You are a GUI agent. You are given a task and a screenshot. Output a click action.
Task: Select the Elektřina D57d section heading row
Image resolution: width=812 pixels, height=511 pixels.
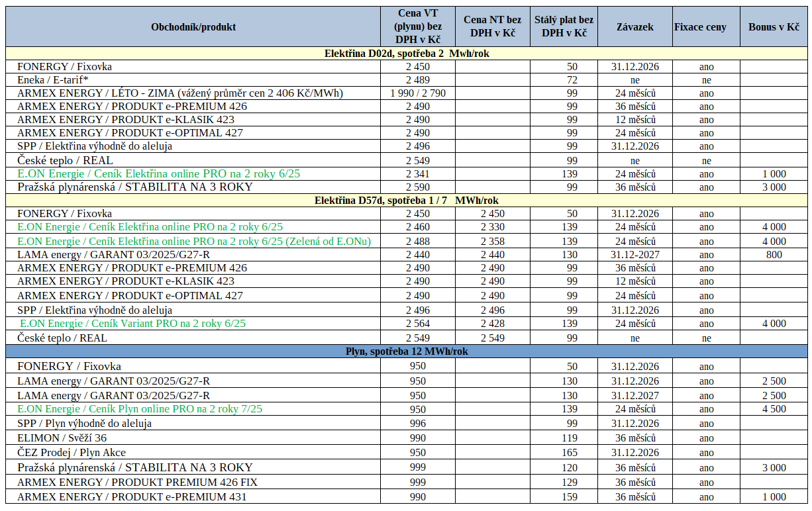[407, 201]
